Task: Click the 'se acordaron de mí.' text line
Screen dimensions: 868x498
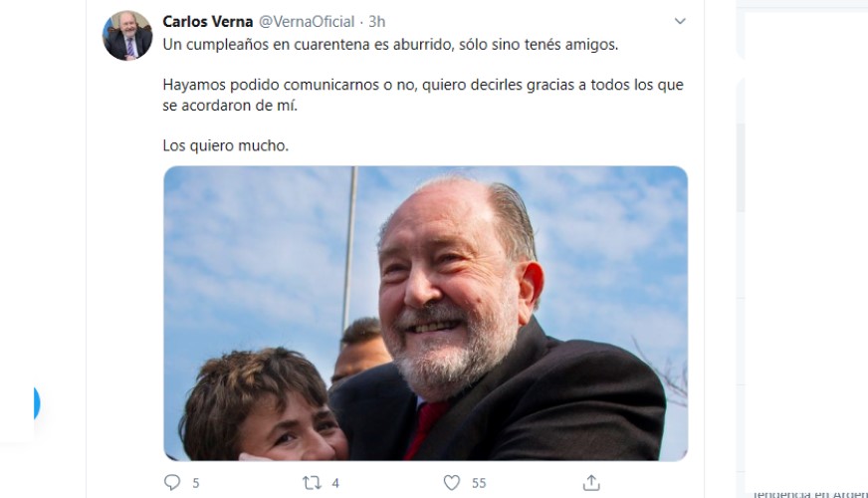Action: coord(230,106)
